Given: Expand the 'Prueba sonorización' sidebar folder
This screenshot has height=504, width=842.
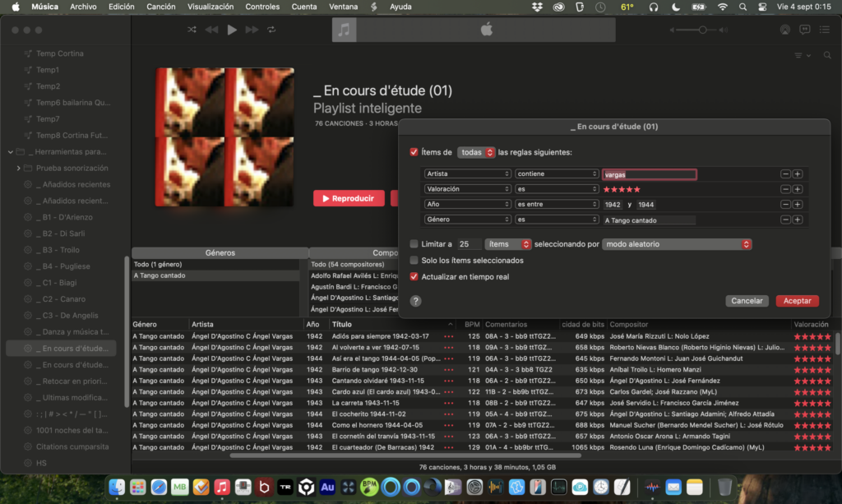Looking at the screenshot, I should (18, 168).
